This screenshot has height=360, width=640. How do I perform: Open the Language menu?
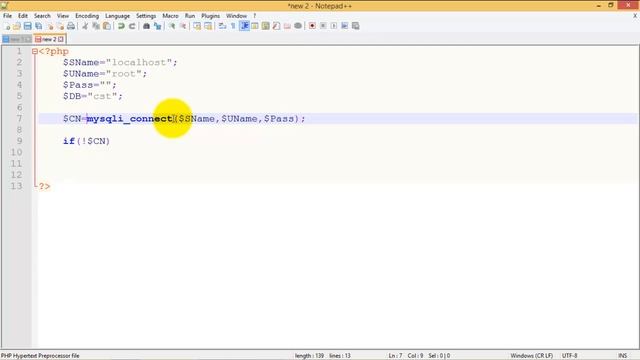[x=118, y=16]
